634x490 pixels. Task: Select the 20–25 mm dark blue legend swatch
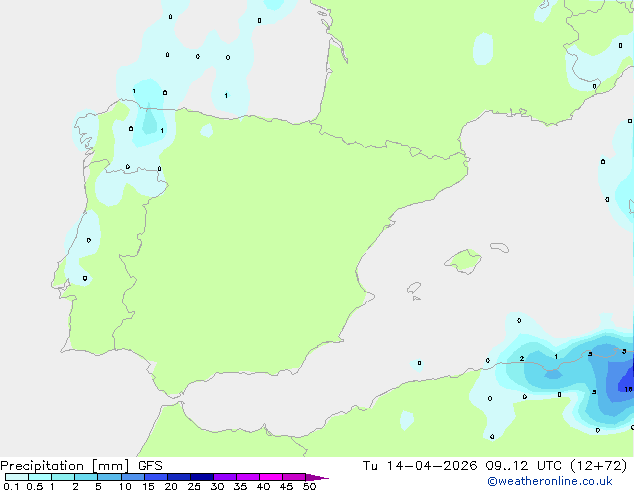pyautogui.click(x=178, y=477)
